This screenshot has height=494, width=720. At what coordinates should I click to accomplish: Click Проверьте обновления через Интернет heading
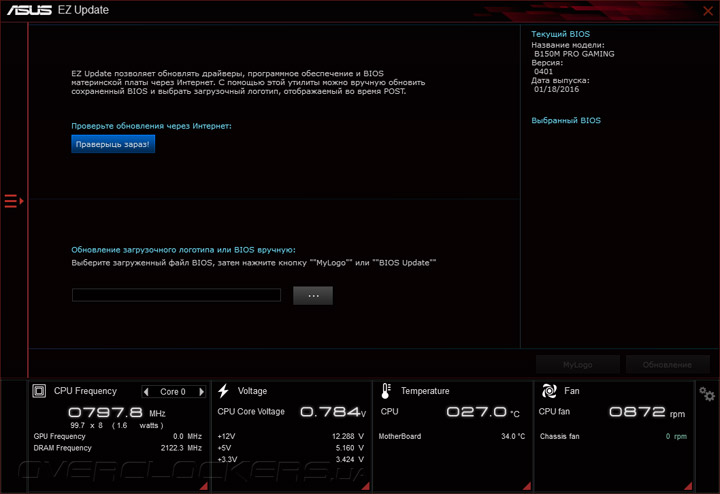(151, 126)
